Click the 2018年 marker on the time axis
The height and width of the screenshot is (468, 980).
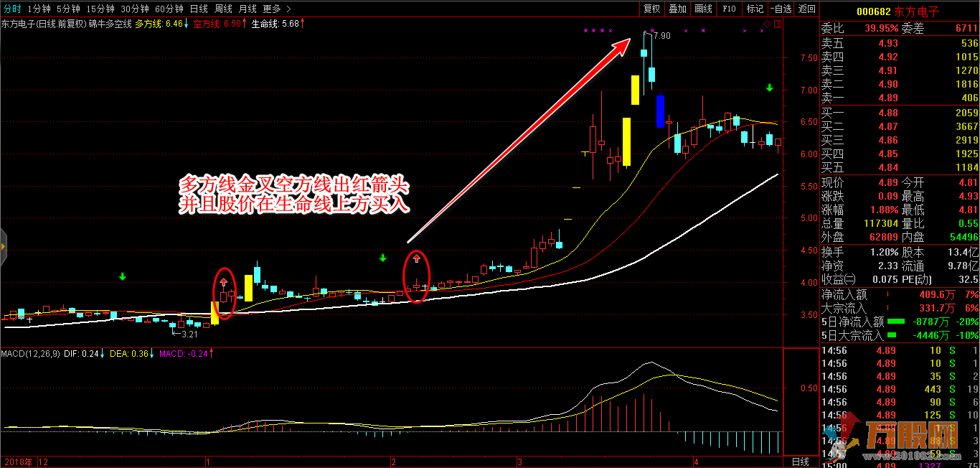(x=19, y=462)
